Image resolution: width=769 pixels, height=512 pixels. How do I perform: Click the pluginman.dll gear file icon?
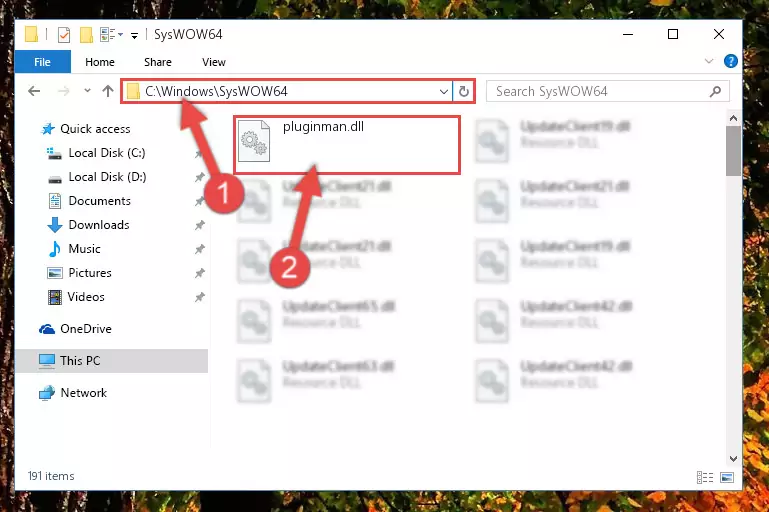pos(254,141)
